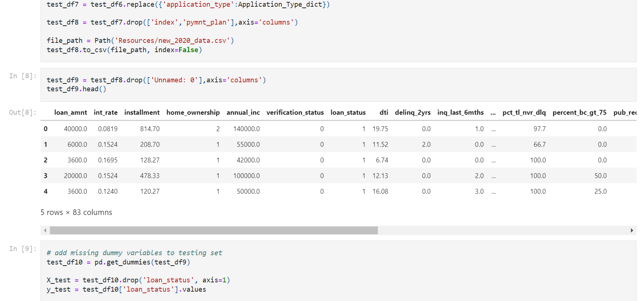Screen dimensions: 644x301
Task: Click the loan_amnt column header
Action: tap(71, 113)
